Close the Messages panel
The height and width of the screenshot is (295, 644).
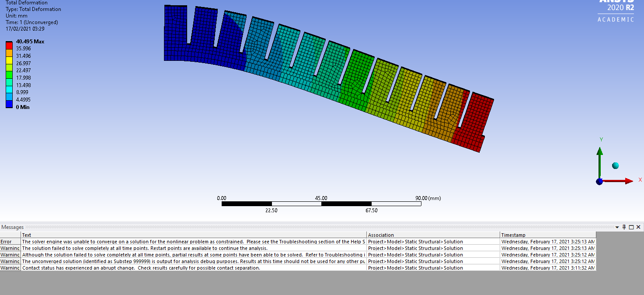point(638,227)
